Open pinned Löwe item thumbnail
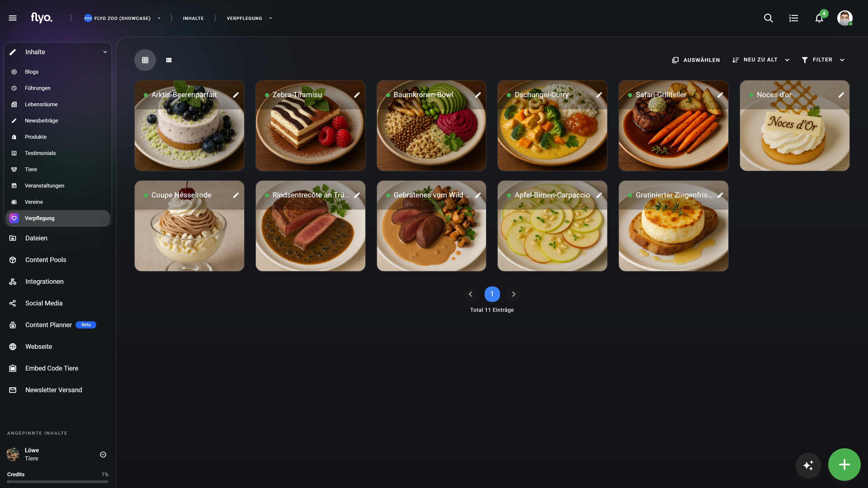This screenshot has height=488, width=868. (x=13, y=454)
